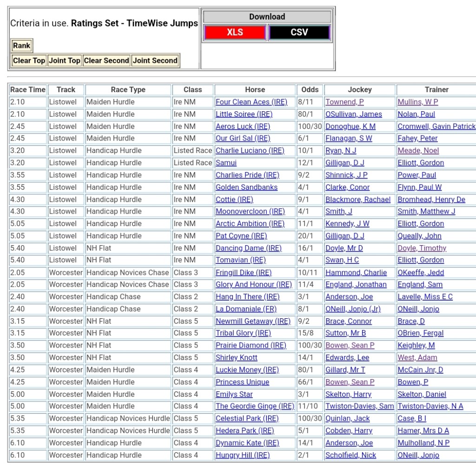View trainer Cromwell, Gavin Patrick
476x469 pixels.
436,127
